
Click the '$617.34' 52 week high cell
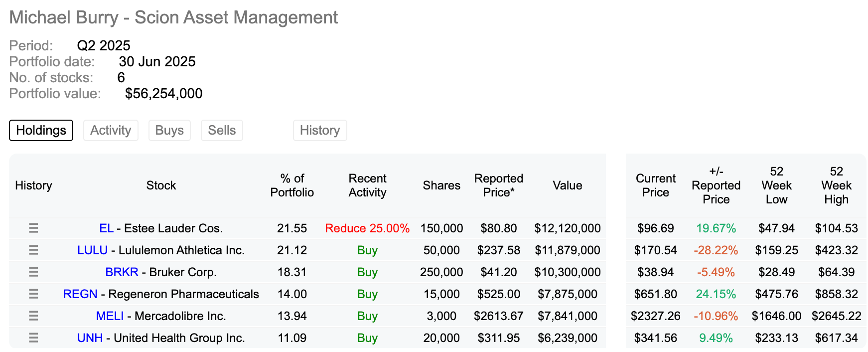(836, 338)
